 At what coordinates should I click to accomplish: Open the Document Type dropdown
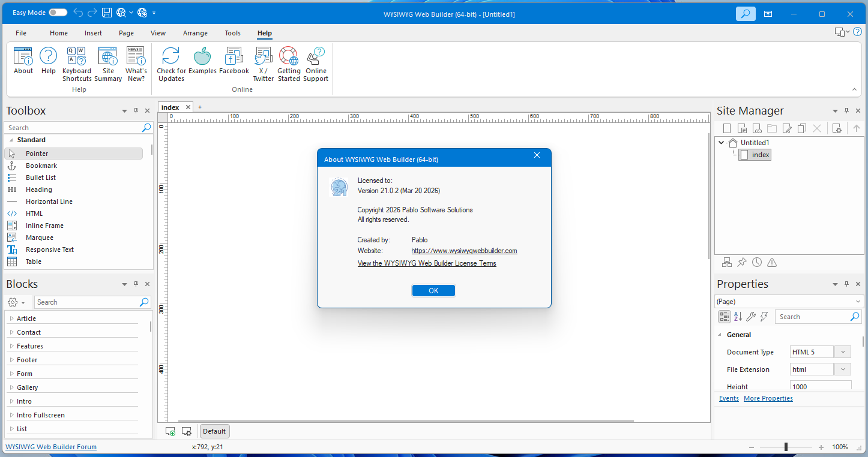[x=843, y=351]
